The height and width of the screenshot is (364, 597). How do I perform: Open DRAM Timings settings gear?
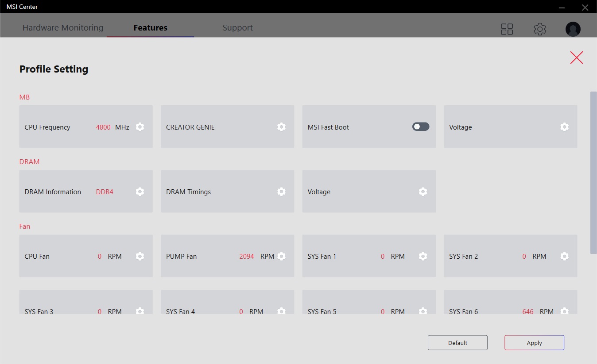pyautogui.click(x=281, y=192)
